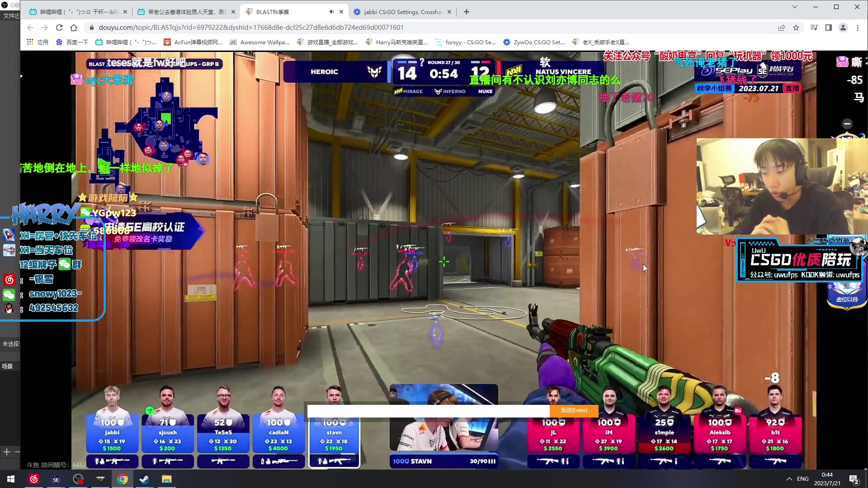Open the Awesome Wallpaper bookmark
Screen dimensions: 868x488
coord(259,42)
